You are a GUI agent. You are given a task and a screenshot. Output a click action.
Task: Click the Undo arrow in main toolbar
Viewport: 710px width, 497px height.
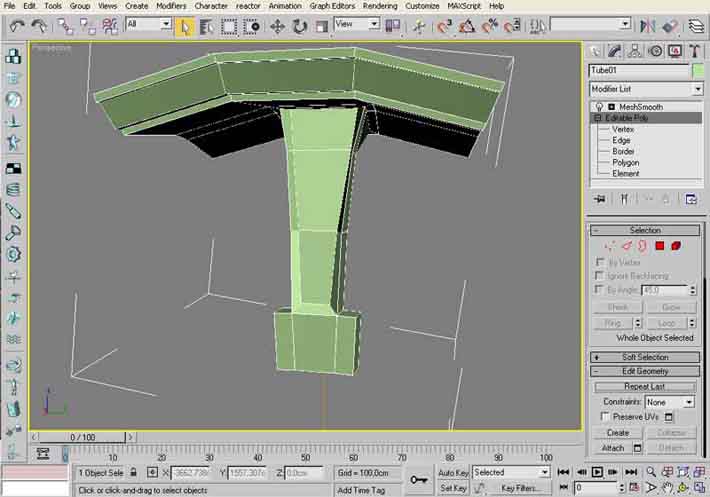[x=16, y=25]
